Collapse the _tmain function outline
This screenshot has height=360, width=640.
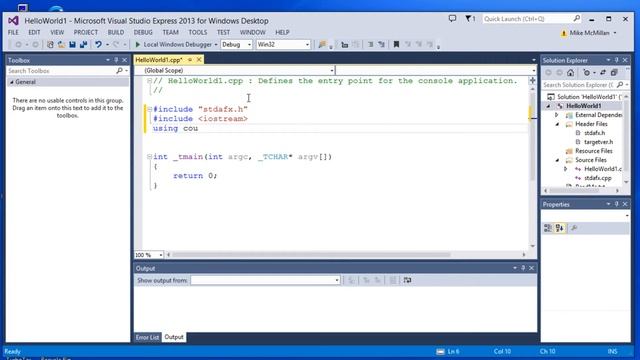pyautogui.click(x=149, y=156)
